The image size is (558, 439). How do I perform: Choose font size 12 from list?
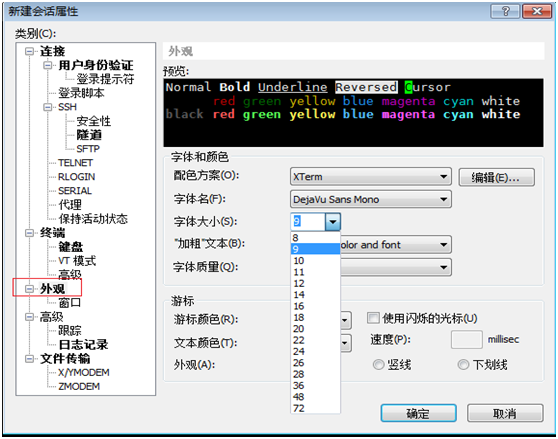(x=315, y=284)
